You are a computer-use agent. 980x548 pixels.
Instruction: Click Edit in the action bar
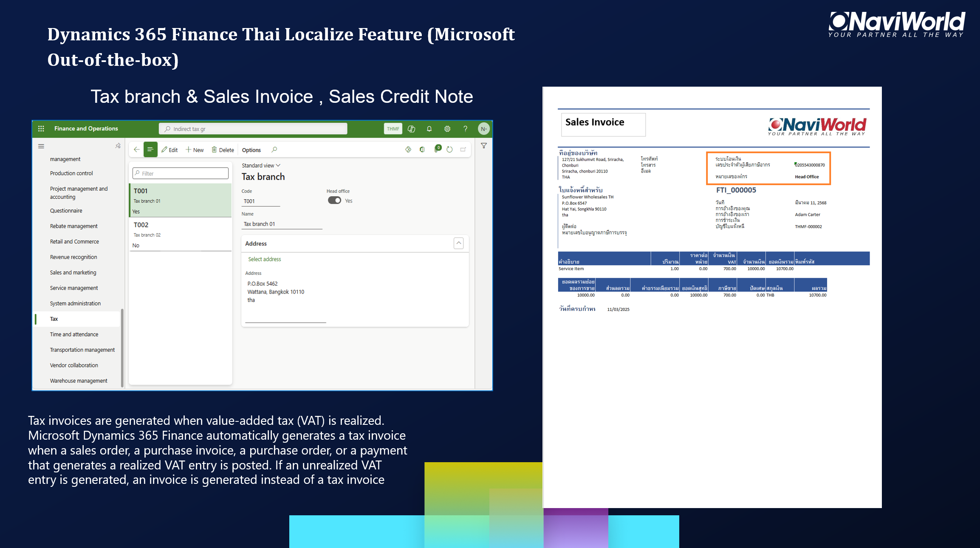[169, 150]
